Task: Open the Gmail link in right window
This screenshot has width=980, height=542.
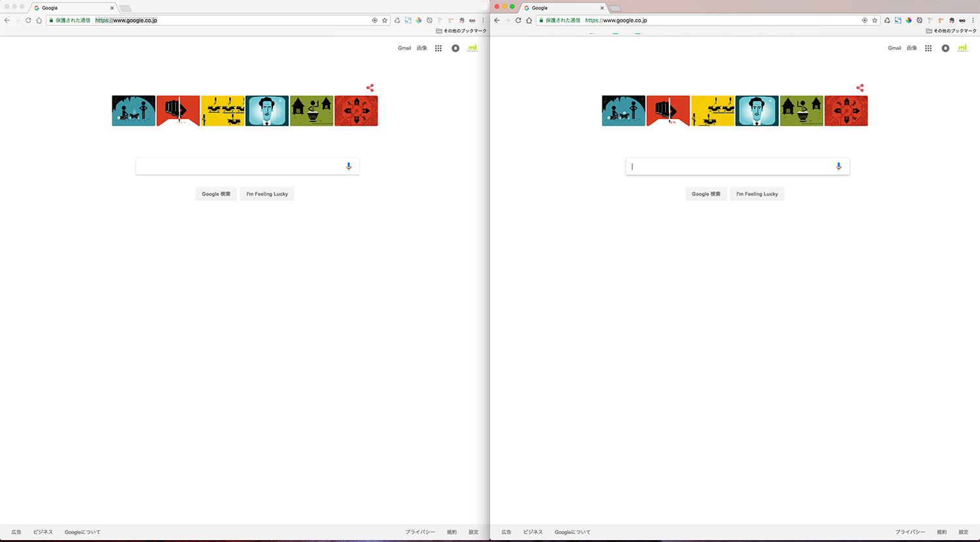Action: pos(894,48)
